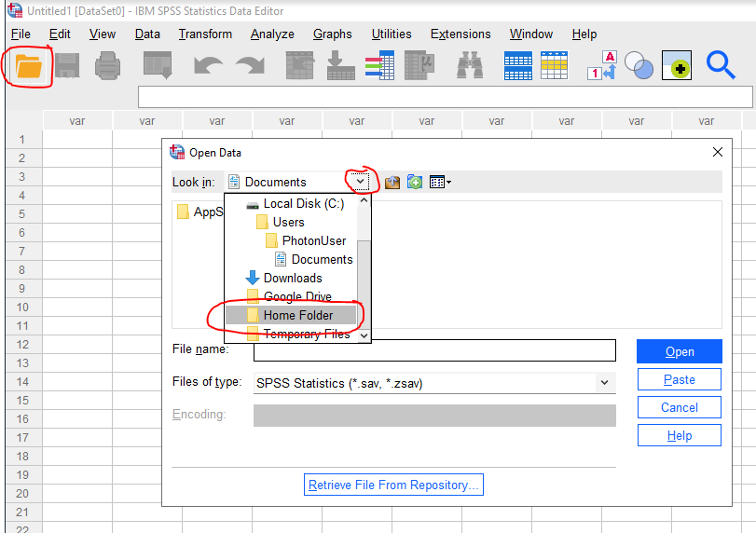Open the Transform menu
Screen dimensions: 756x533
pyautogui.click(x=205, y=34)
